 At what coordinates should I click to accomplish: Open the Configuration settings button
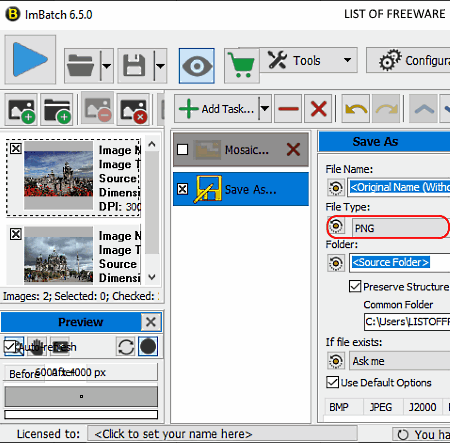[408, 60]
